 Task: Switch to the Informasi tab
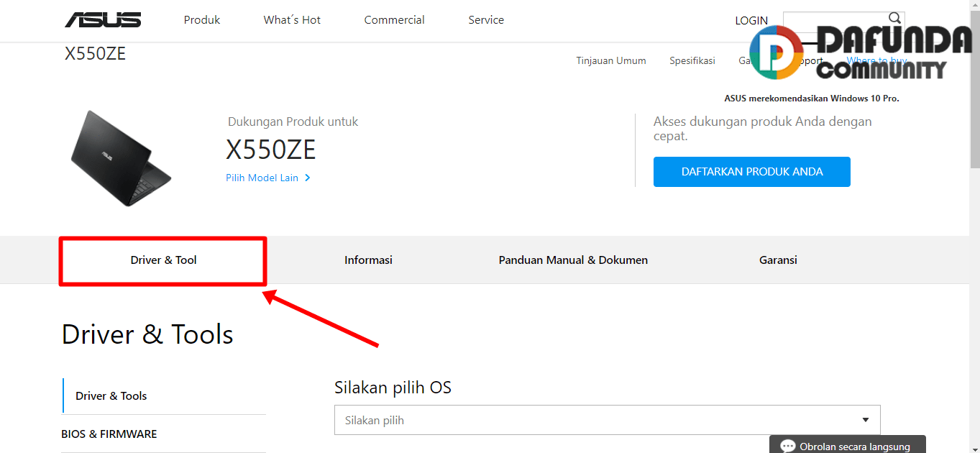(368, 260)
